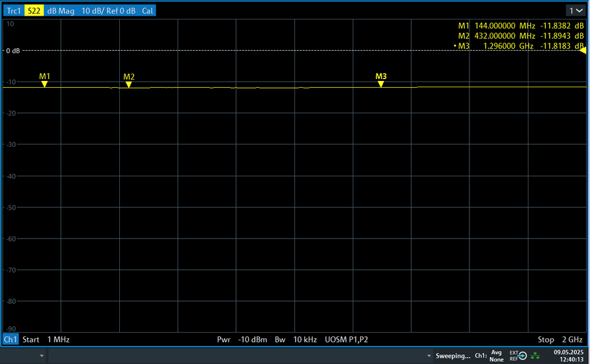Click the yellow reference level triangle at 0 dB
The image size is (590, 364).
[583, 50]
